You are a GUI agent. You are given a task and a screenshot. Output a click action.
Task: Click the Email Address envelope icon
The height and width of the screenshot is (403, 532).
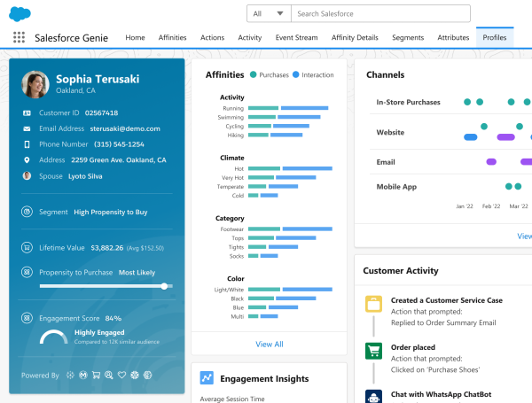[27, 128]
